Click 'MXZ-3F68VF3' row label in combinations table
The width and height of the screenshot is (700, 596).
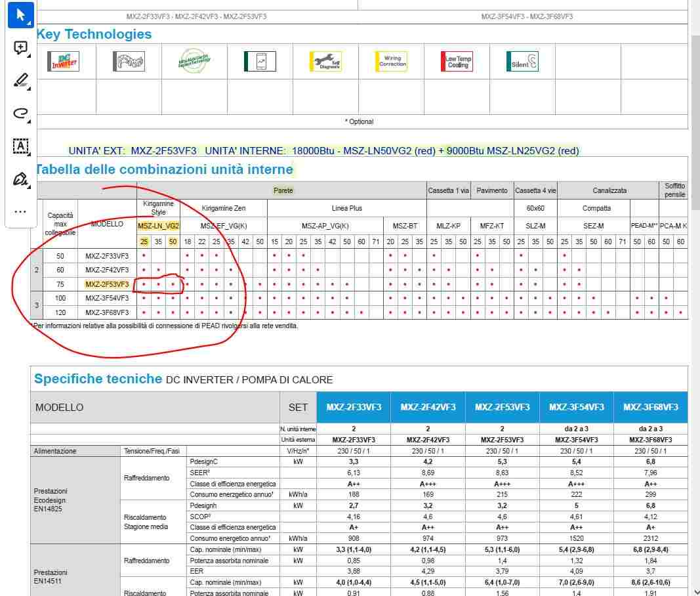coord(107,312)
